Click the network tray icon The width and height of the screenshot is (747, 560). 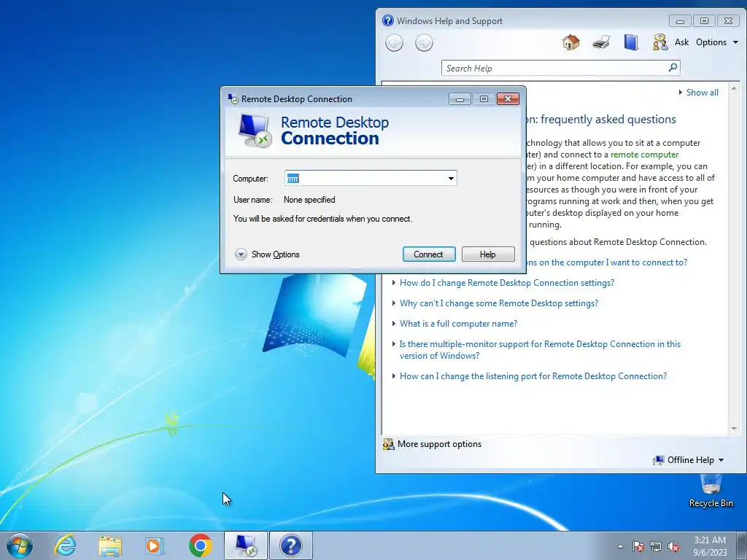click(656, 546)
